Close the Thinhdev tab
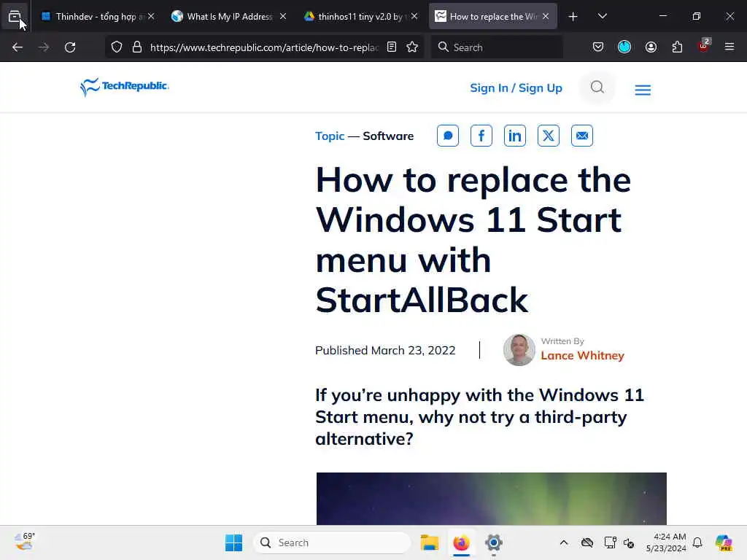 (151, 17)
